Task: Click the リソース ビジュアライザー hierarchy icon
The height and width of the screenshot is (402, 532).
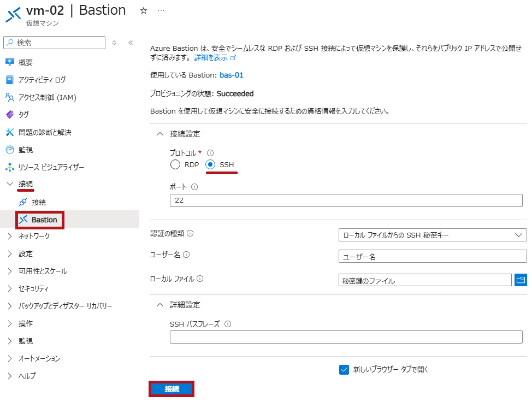Action: 10,167
